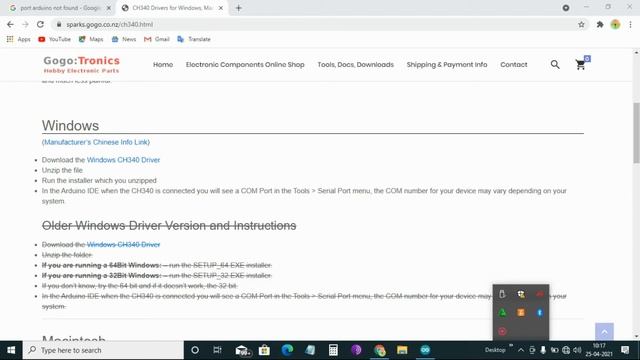Screen dimensions: 640x360
Task: Click the scrollbar down arrow
Action: coord(636,337)
